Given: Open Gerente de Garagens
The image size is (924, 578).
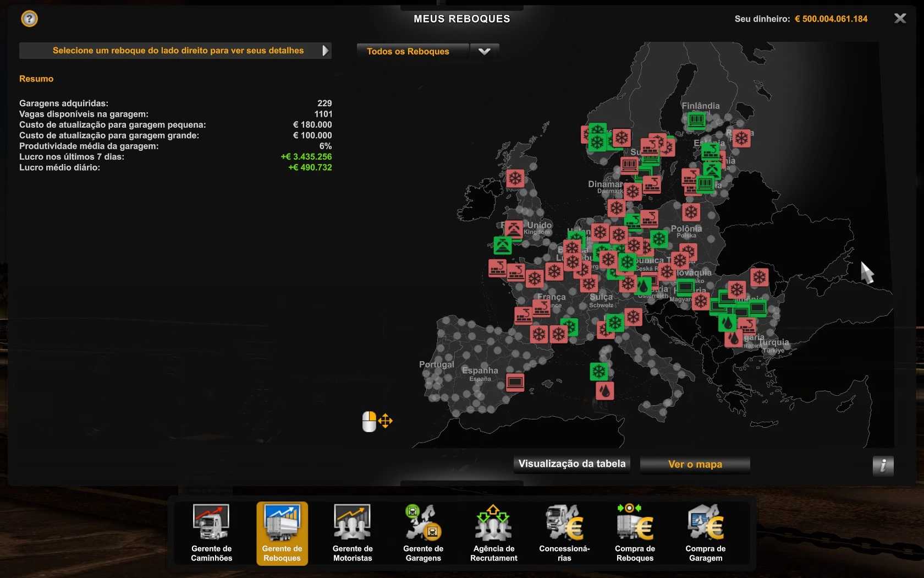Looking at the screenshot, I should click(423, 533).
